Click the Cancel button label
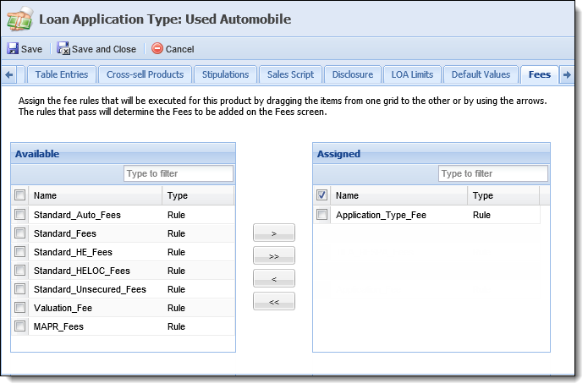The height and width of the screenshot is (389, 588). (x=179, y=49)
